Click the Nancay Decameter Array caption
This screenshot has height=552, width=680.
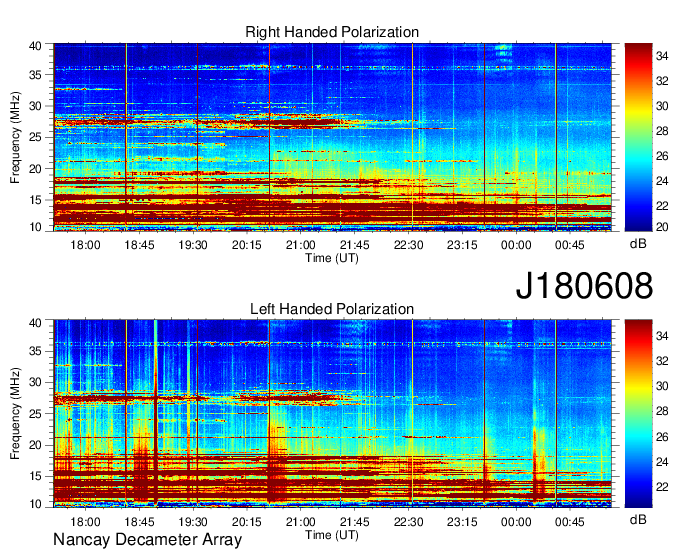click(x=147, y=540)
